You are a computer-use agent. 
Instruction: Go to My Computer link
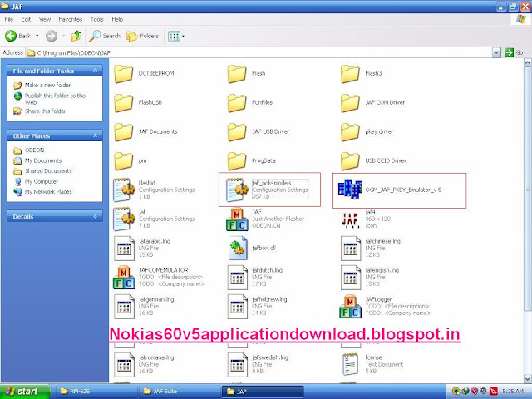coord(42,181)
